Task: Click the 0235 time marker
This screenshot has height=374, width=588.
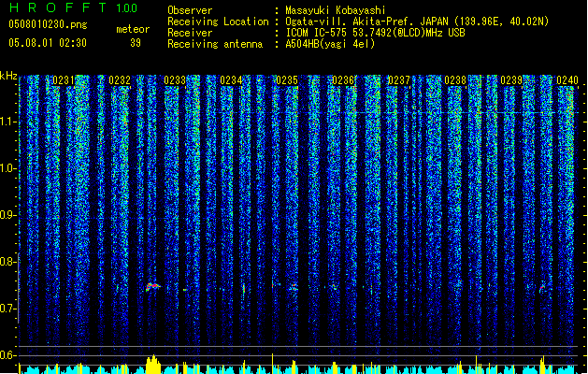Action: 287,80
